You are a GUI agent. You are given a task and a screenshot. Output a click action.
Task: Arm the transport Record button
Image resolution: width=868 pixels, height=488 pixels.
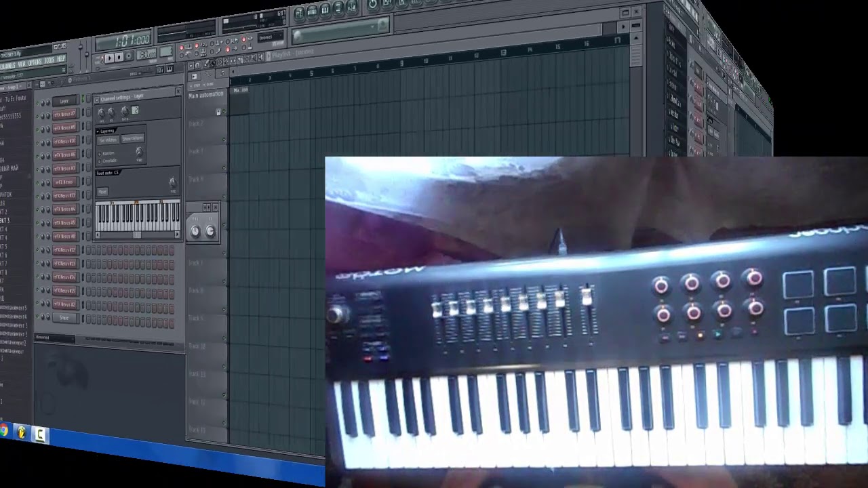128,56
